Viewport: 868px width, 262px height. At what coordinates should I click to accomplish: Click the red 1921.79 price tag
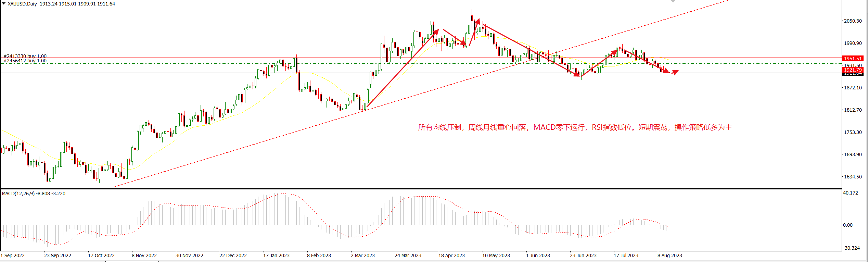853,70
